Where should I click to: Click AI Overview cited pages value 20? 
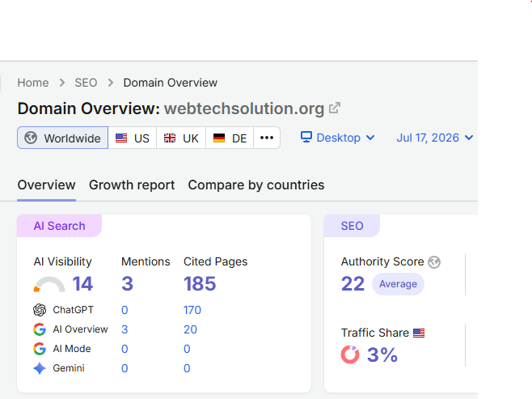(190, 329)
